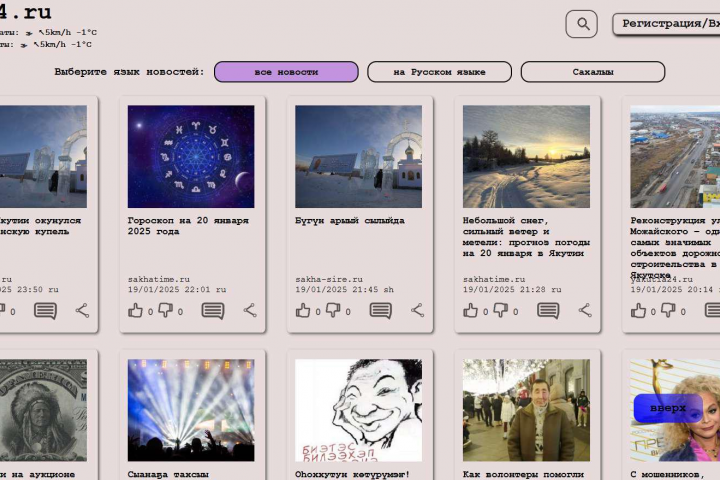Open headline Реконструкция улицы Можайского

[x=675, y=248]
